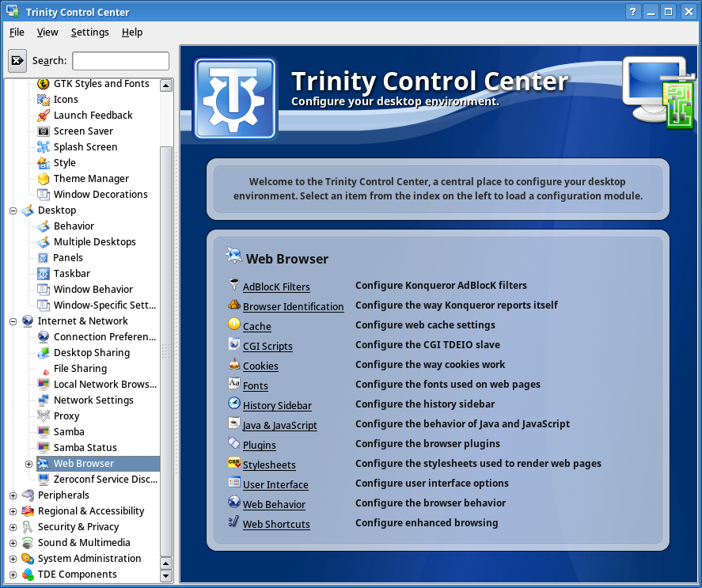Select Window-Specific Settings tree item
Image resolution: width=702 pixels, height=588 pixels.
[104, 305]
